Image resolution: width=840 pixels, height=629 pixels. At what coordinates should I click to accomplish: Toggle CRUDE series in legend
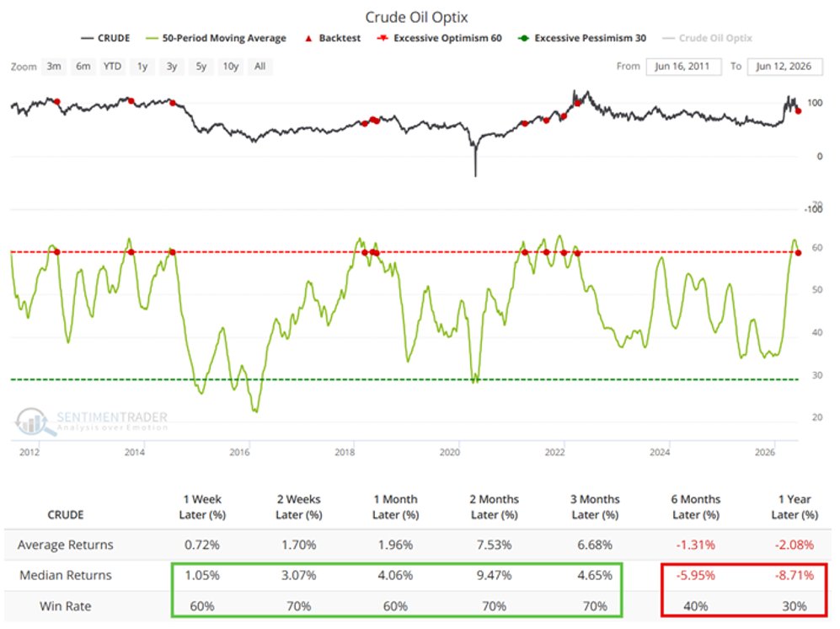click(105, 38)
